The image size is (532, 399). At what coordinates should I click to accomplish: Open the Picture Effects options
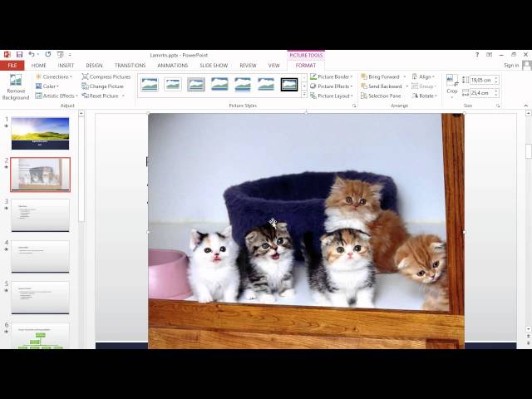pos(332,86)
